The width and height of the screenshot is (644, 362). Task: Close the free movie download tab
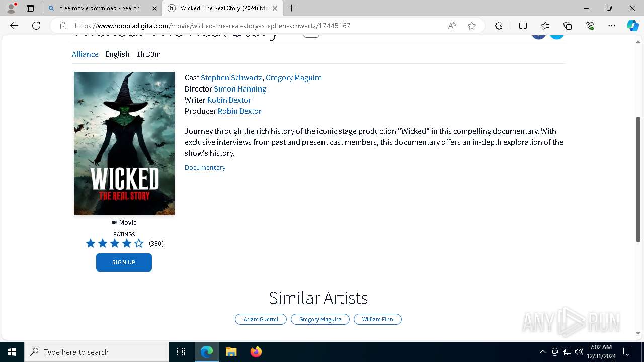[x=154, y=8]
